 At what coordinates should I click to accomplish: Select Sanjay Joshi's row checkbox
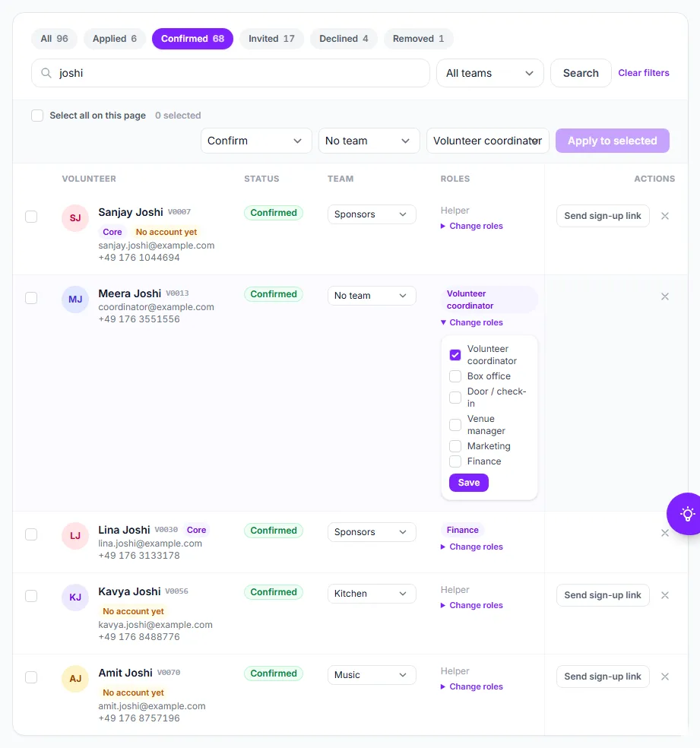[x=31, y=217]
